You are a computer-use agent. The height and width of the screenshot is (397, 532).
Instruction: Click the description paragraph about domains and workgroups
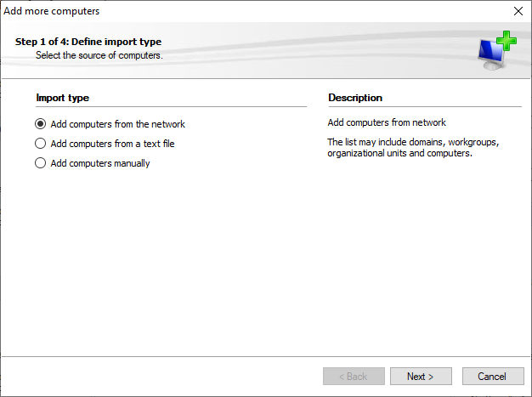click(x=413, y=148)
